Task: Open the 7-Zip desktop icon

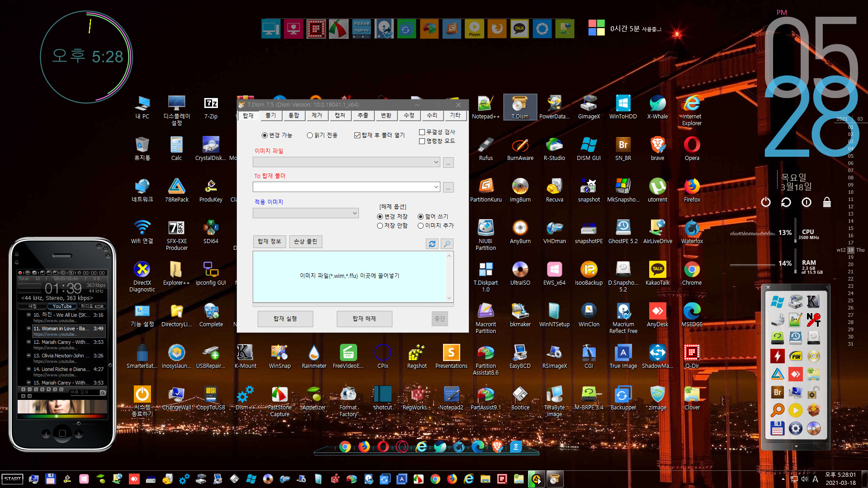Action: 211,108
